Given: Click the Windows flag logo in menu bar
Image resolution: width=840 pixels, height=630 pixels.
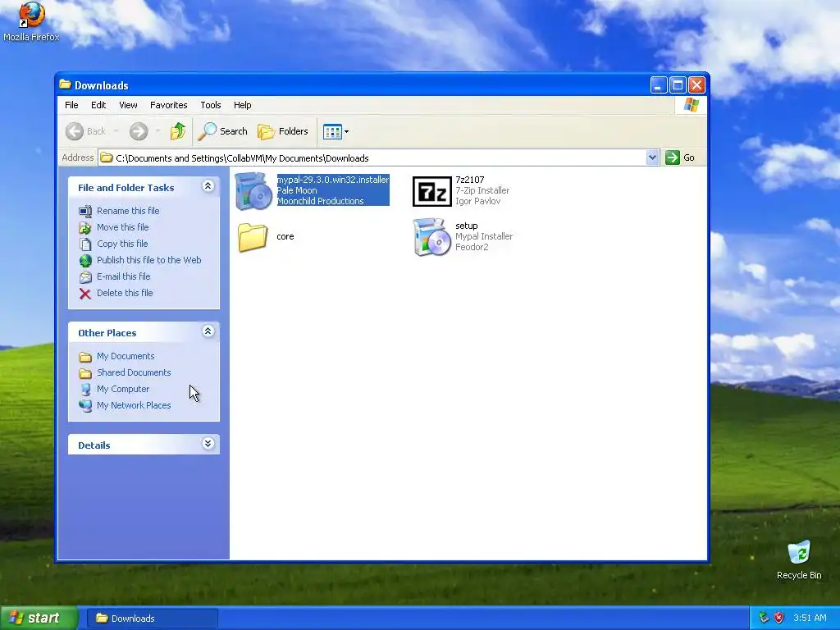Looking at the screenshot, I should tap(691, 105).
